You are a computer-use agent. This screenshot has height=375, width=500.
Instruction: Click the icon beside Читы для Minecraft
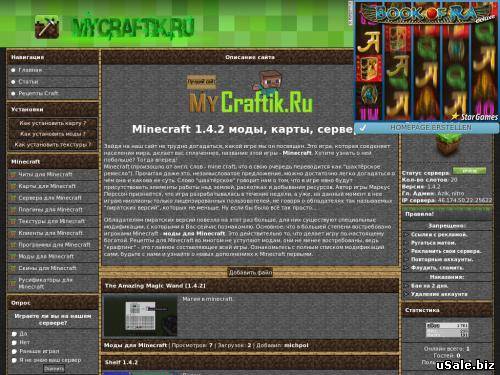click(x=13, y=175)
